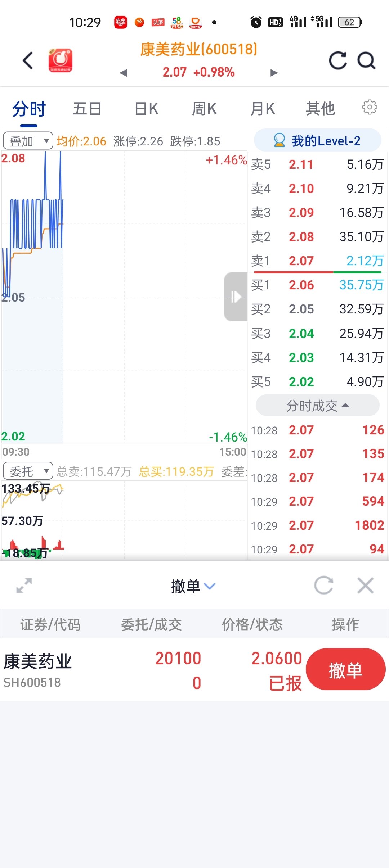Screen dimensions: 389x868
Task: Switch to the 月K tab
Action: 263,108
